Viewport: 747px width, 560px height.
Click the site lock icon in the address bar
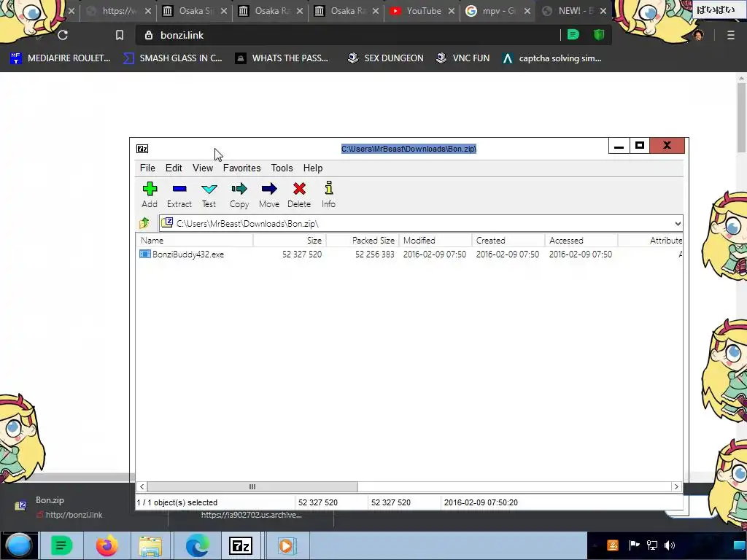[149, 35]
